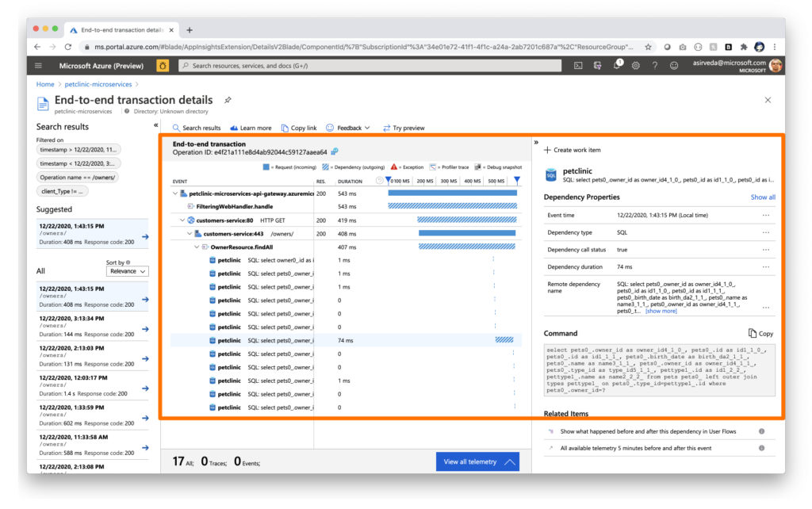
Task: Open the notifications bell
Action: [x=618, y=63]
